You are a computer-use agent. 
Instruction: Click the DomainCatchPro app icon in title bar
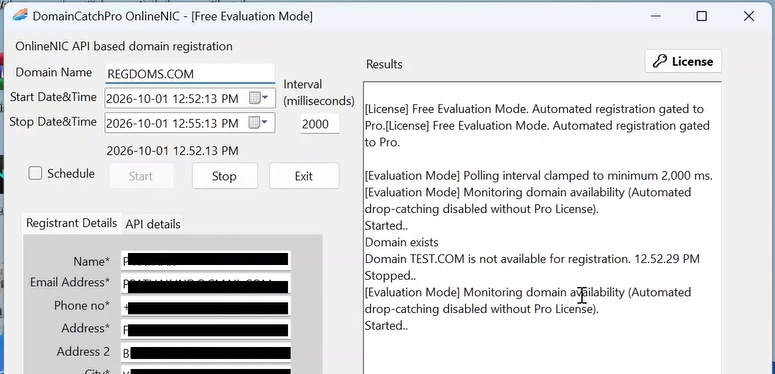20,16
